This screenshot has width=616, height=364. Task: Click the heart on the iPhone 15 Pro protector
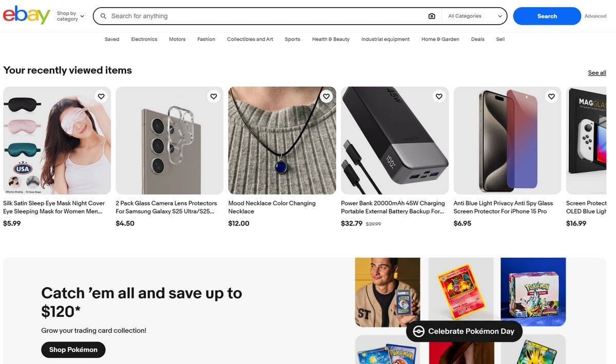[551, 96]
